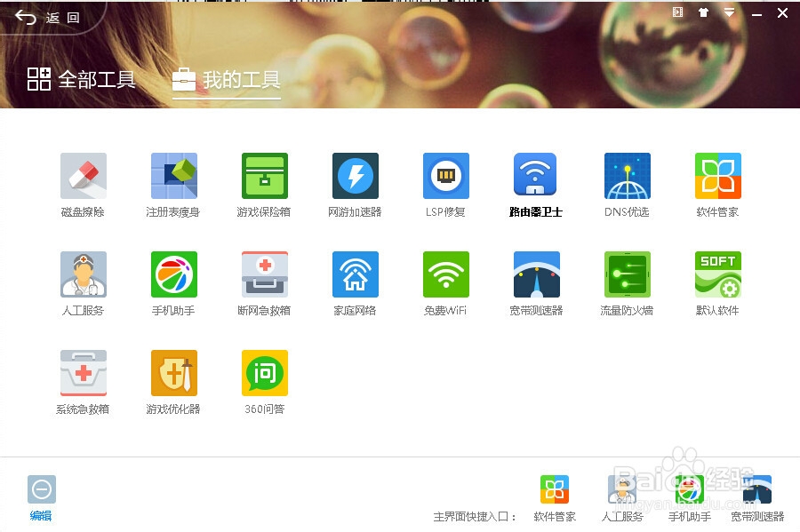Open 人工服务 shortcut in the bottom bar
The height and width of the screenshot is (532, 800).
(x=622, y=489)
